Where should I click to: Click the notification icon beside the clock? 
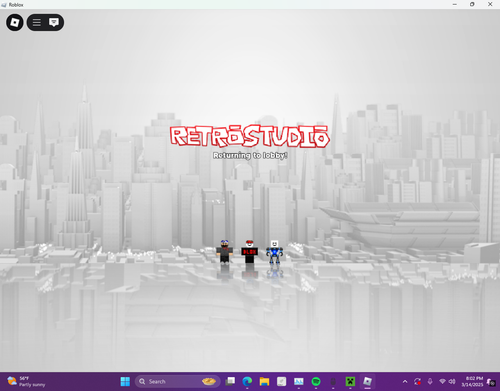pos(491,382)
